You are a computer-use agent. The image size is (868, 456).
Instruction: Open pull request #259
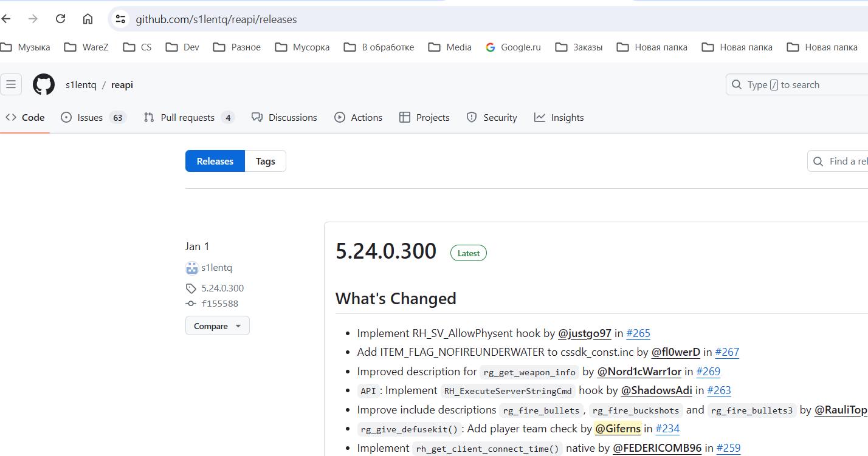[728, 447]
